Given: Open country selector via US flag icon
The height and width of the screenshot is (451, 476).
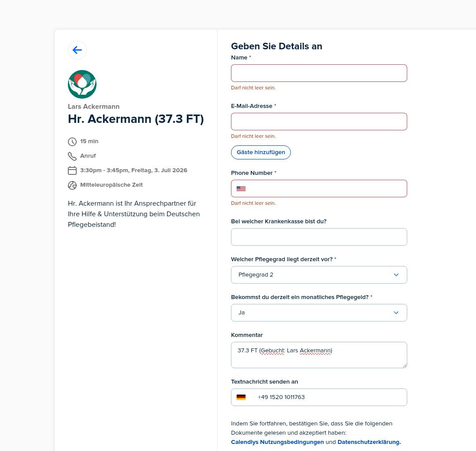Looking at the screenshot, I should (241, 189).
